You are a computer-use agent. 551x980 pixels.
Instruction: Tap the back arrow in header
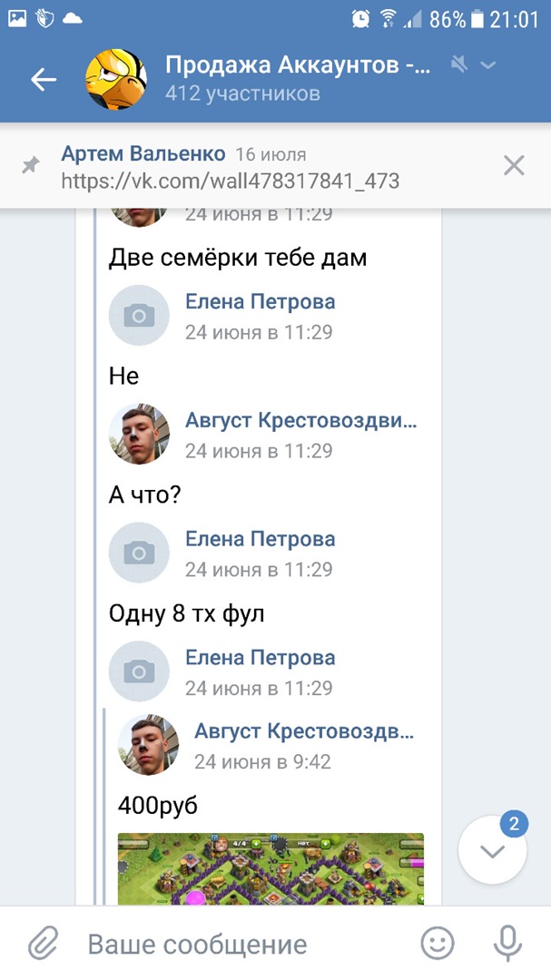pos(44,80)
